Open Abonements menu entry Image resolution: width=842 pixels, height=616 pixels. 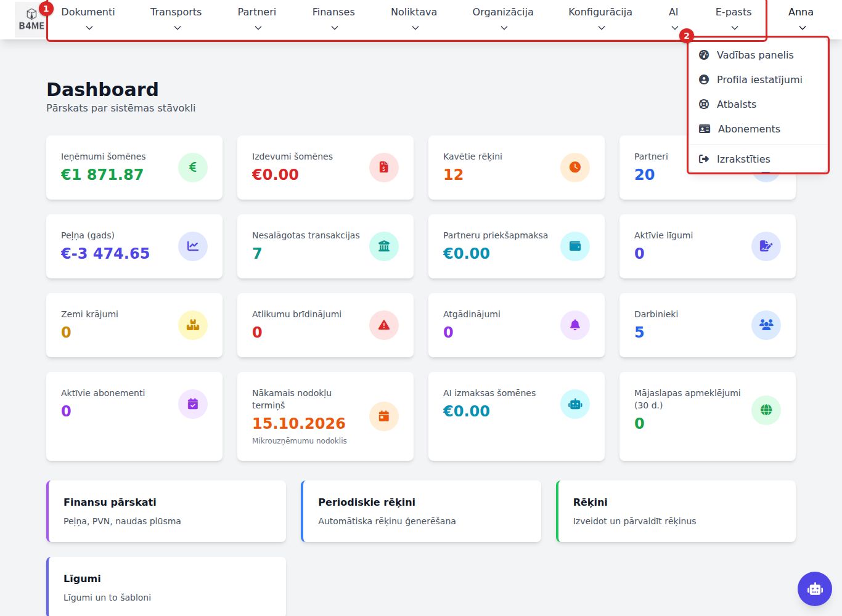758,129
